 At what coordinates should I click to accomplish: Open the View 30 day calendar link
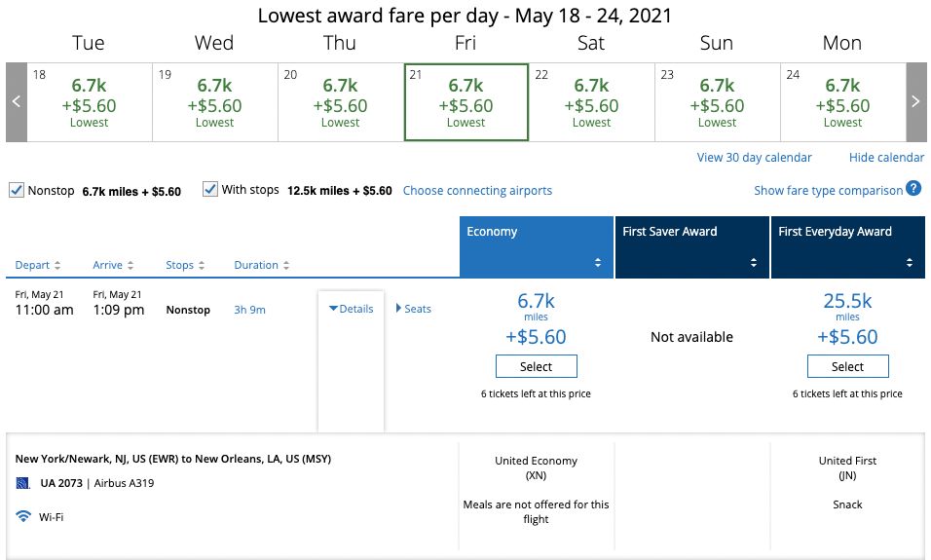pyautogui.click(x=754, y=158)
